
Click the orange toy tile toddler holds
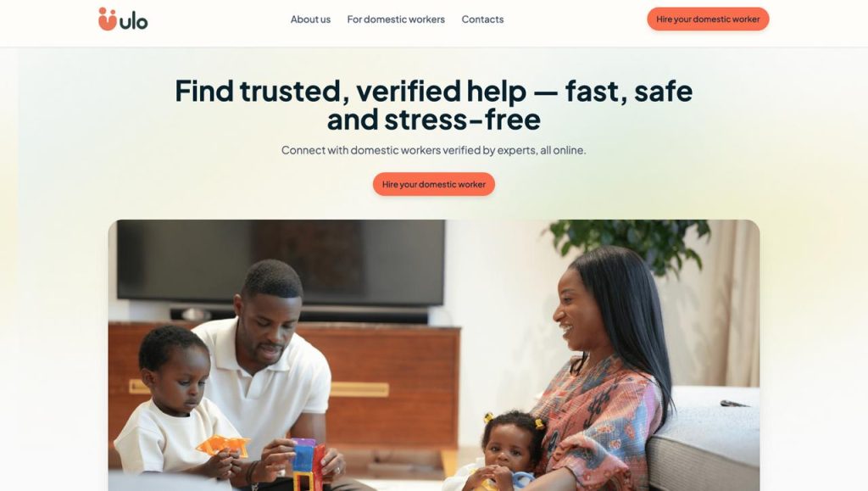223,445
